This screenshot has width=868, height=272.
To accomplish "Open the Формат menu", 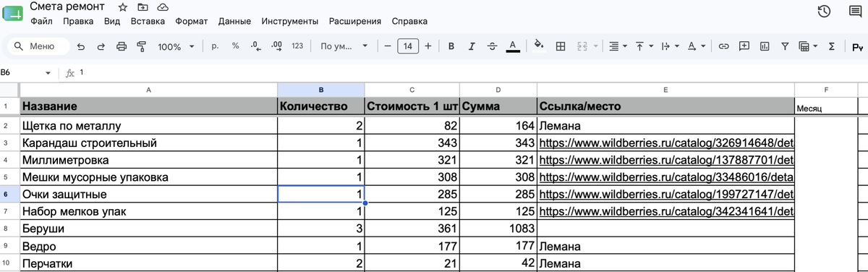I will pos(192,22).
